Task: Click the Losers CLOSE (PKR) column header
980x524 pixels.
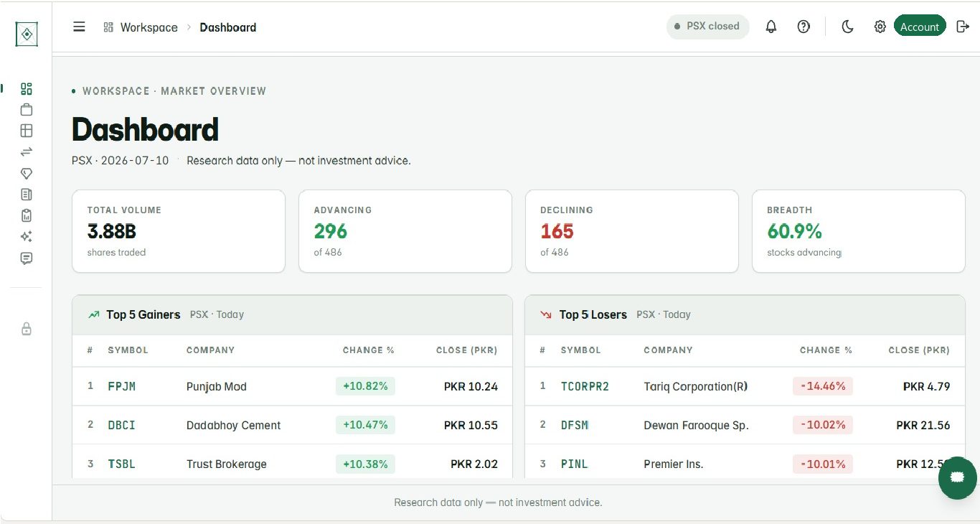Action: point(919,350)
